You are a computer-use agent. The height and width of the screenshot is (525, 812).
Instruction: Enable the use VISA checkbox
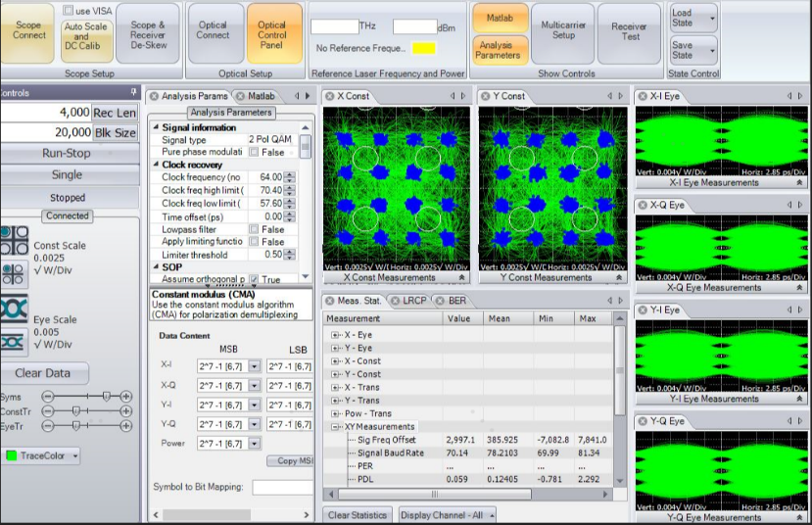(x=70, y=10)
